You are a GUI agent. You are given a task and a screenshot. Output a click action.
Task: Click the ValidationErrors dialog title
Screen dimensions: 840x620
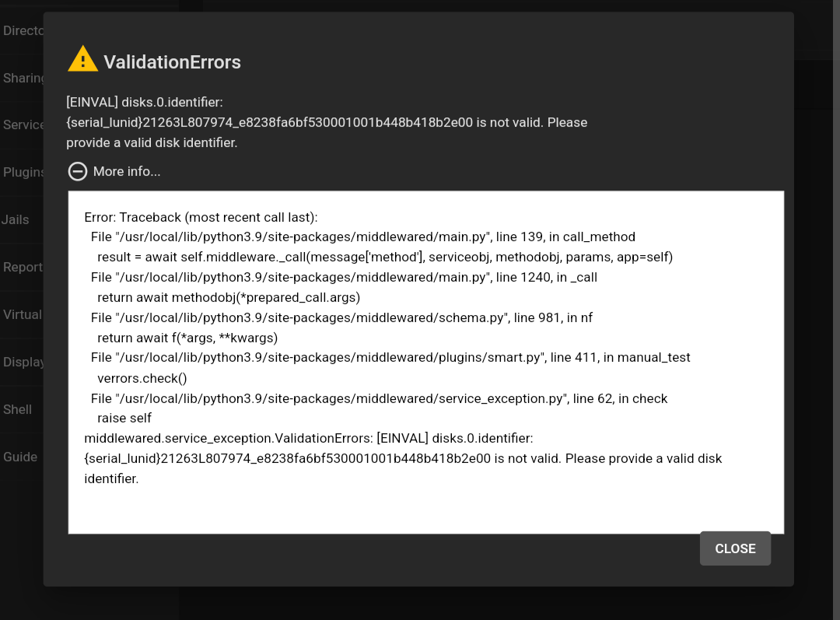point(172,62)
